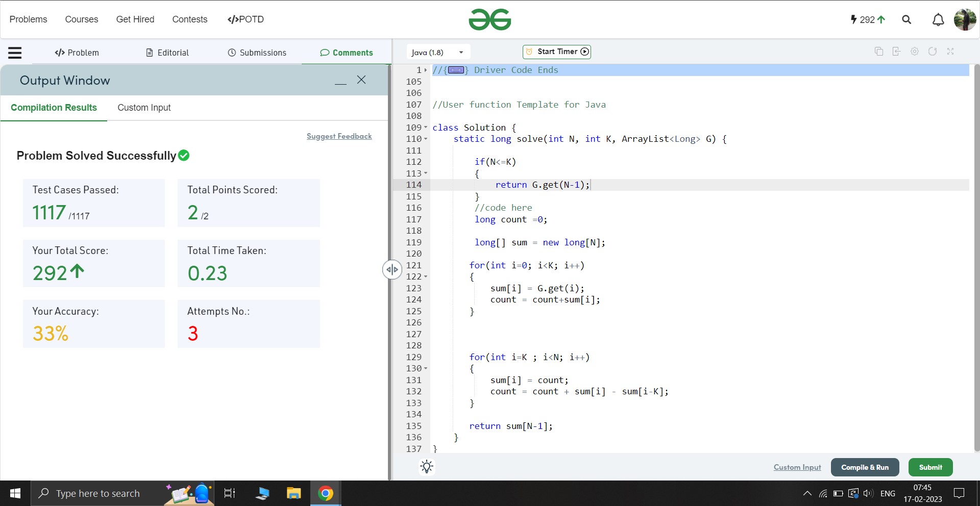Screen dimensions: 980x506
Task: Collapse class Solution fold at line 109
Action: coord(426,128)
